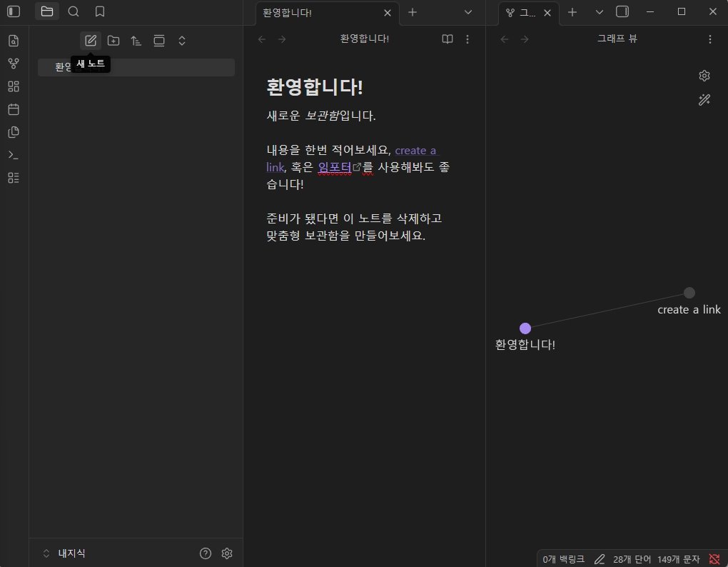728x567 pixels.
Task: Toggle the left sidebar collapse icon
Action: [x=14, y=11]
